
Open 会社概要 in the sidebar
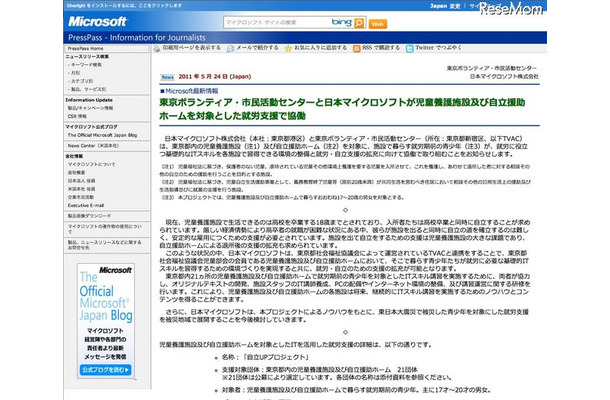76,173
